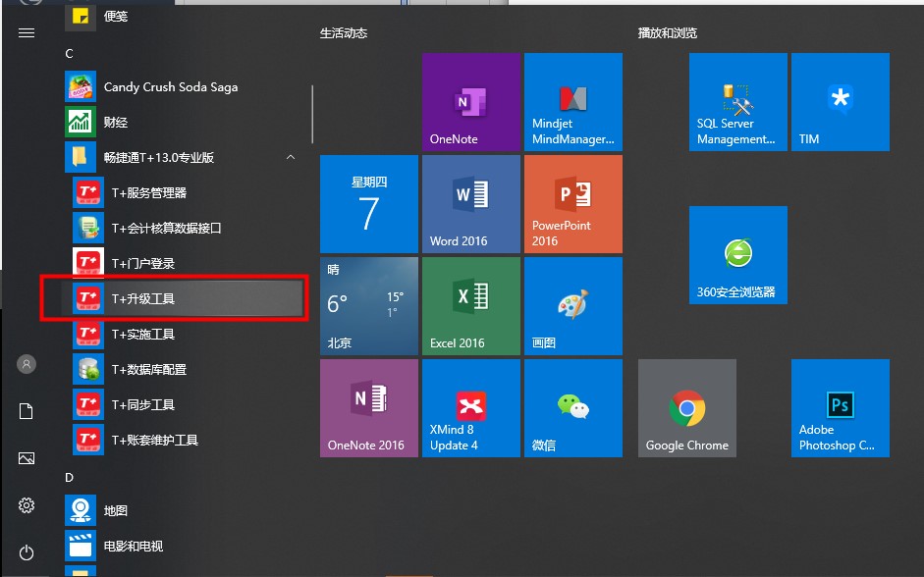The height and width of the screenshot is (577, 924).
Task: Collapse the 畅捷通T+13.0专业版 folder
Action: point(291,157)
